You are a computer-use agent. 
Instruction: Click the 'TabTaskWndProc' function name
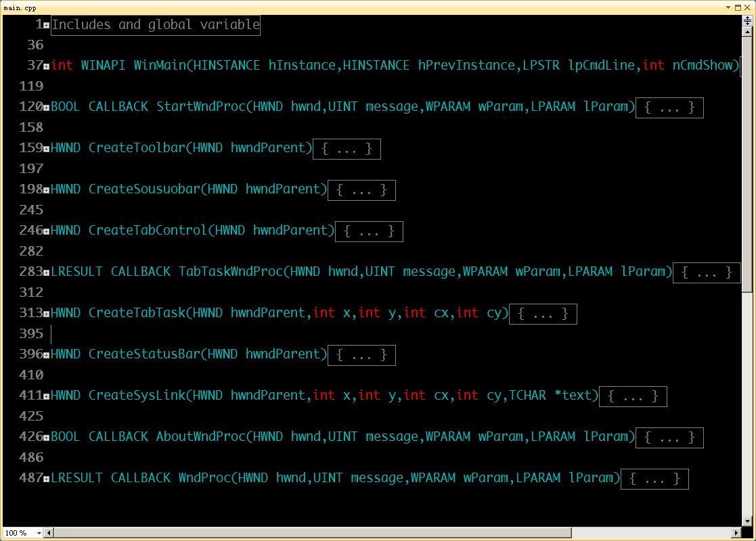[231, 272]
